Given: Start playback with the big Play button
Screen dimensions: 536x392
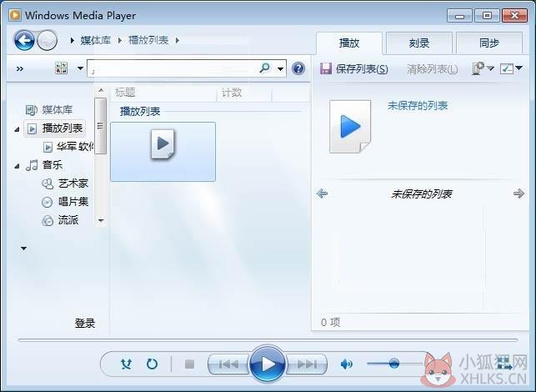Looking at the screenshot, I should [268, 364].
